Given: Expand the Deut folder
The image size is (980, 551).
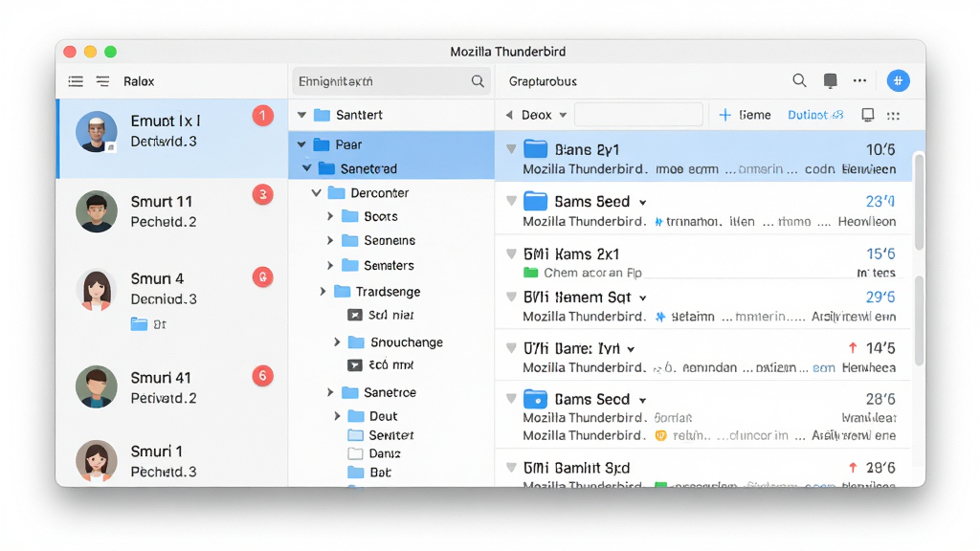Looking at the screenshot, I should click(337, 416).
